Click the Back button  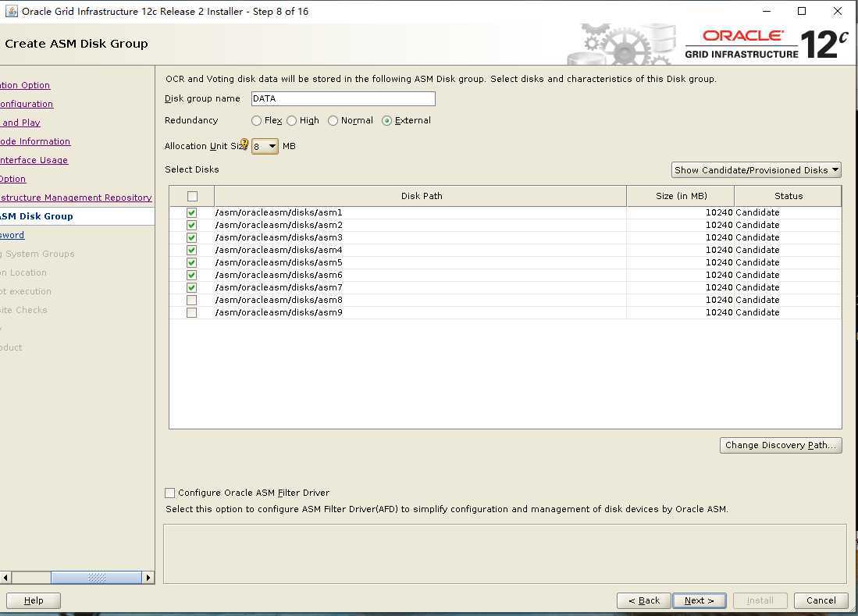click(x=644, y=600)
